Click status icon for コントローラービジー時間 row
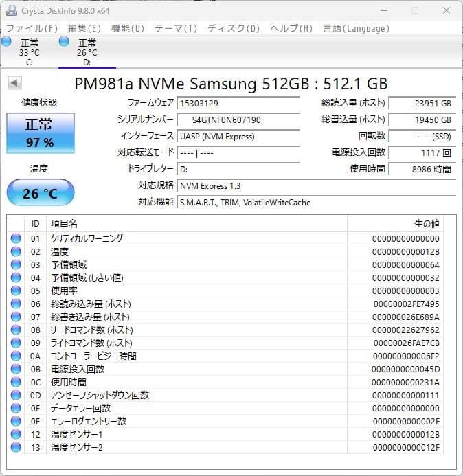 (x=16, y=356)
